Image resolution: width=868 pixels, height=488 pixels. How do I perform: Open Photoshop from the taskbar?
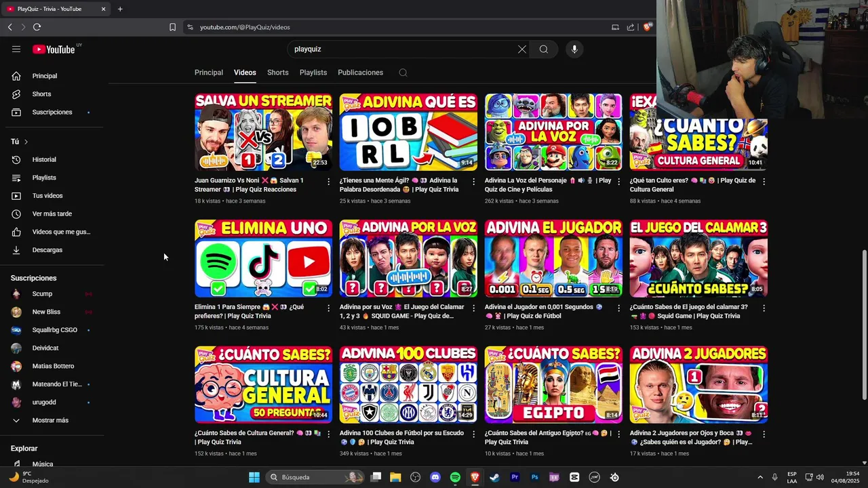[534, 477]
